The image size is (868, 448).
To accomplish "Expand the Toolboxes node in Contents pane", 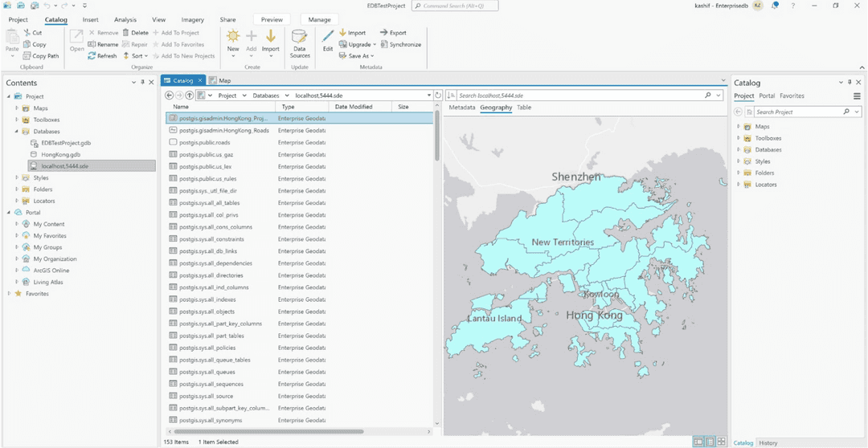I will pyautogui.click(x=16, y=120).
